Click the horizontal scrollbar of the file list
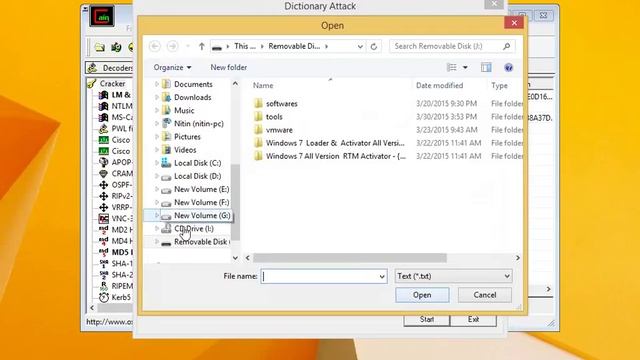640x360 pixels. tap(350, 258)
